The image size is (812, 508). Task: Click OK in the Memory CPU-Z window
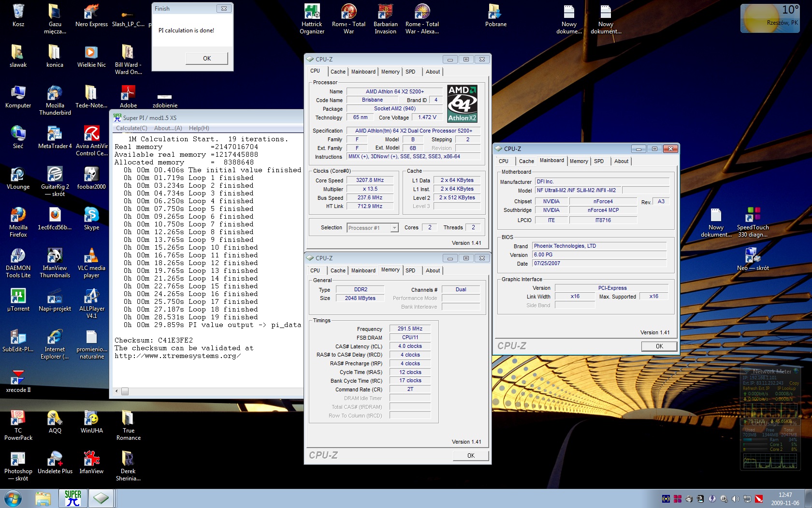click(x=471, y=456)
